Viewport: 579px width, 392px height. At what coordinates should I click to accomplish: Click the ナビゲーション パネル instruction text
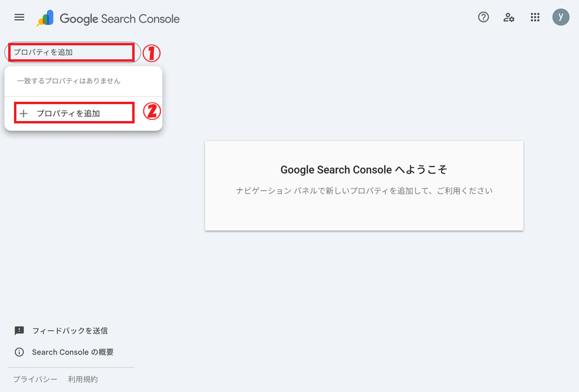pos(364,191)
